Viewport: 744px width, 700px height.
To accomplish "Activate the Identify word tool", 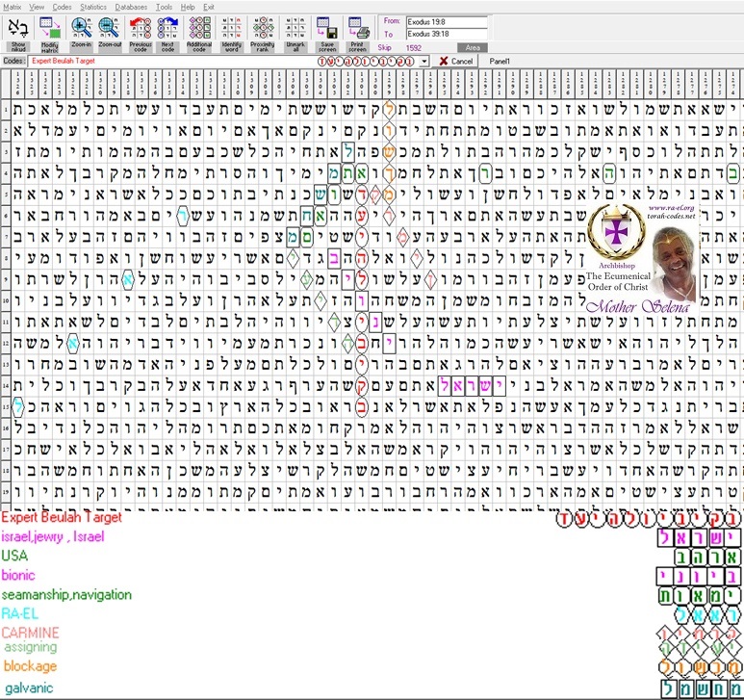I will tap(232, 29).
